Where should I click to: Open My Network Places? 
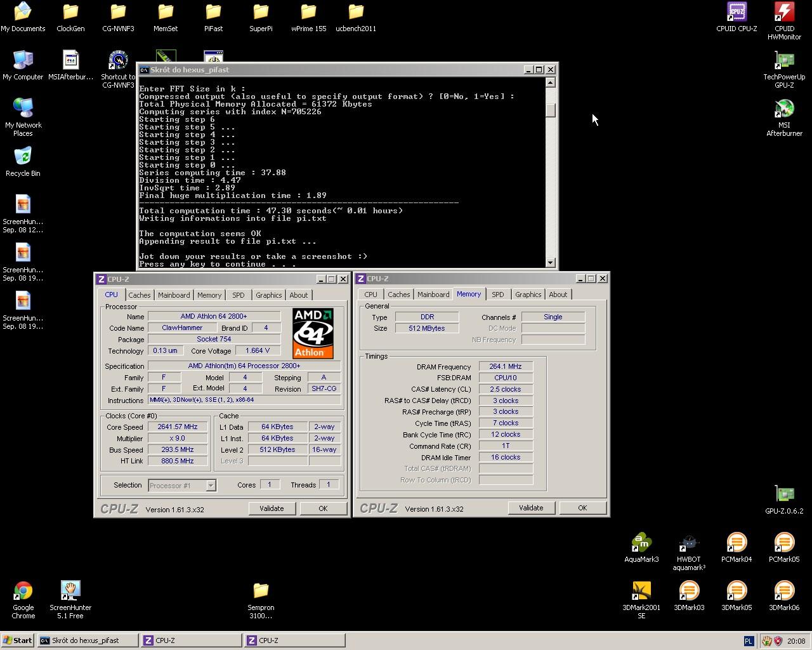pos(23,117)
